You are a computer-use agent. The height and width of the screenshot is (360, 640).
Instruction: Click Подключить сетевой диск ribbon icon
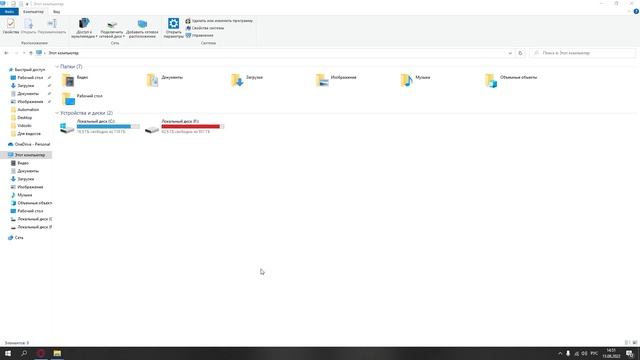[112, 28]
